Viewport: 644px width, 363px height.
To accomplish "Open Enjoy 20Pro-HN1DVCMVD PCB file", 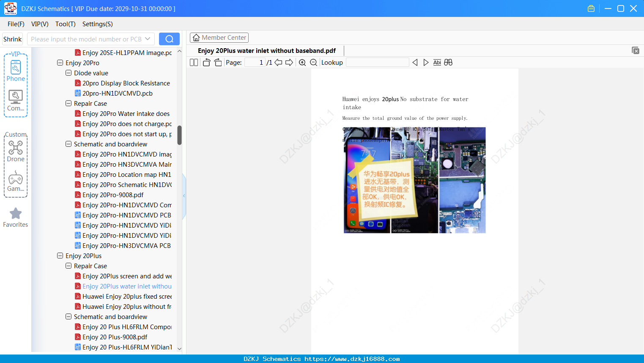I will click(x=123, y=215).
